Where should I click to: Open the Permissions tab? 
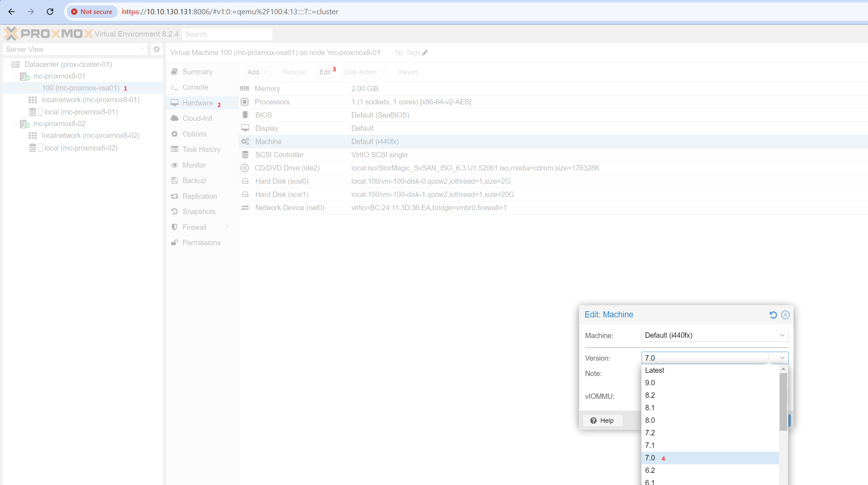pyautogui.click(x=202, y=243)
